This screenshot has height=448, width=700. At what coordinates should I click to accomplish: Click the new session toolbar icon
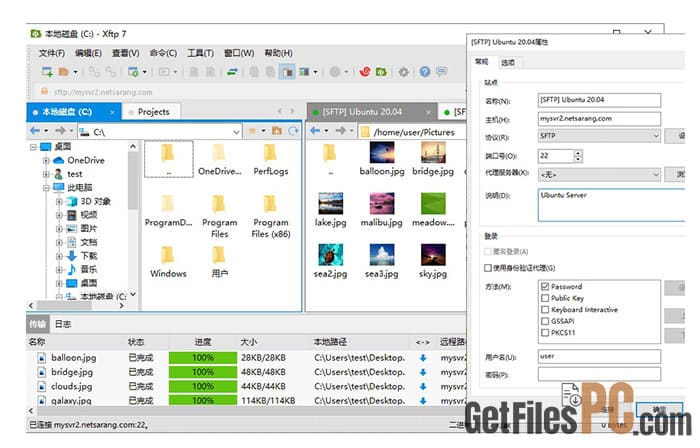(47, 71)
